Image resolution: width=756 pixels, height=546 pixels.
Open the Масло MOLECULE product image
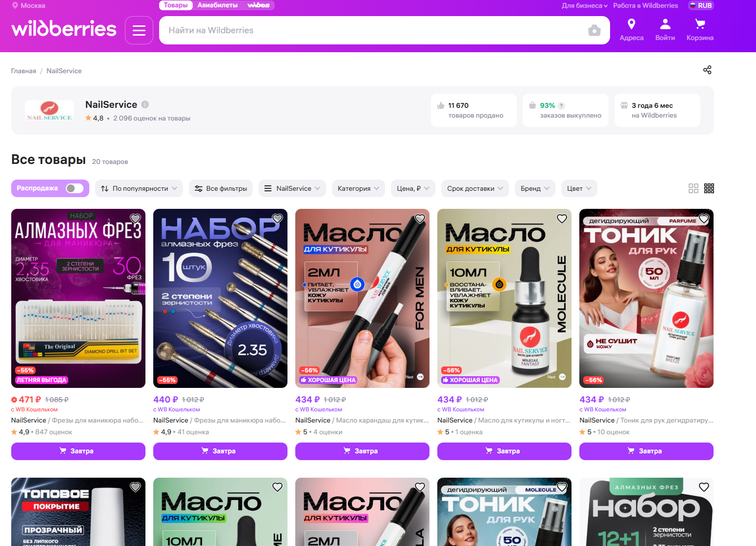tap(504, 298)
